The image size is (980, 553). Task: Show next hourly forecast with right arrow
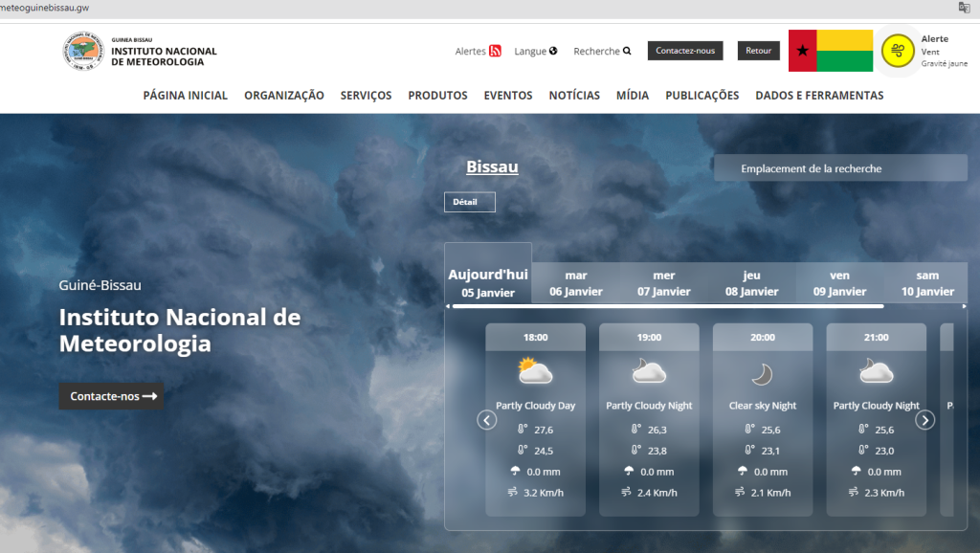point(924,420)
